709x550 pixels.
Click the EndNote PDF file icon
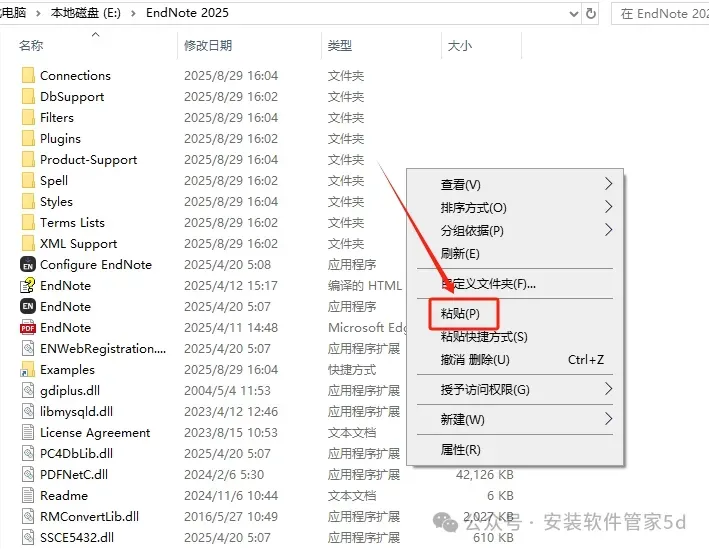coord(28,327)
